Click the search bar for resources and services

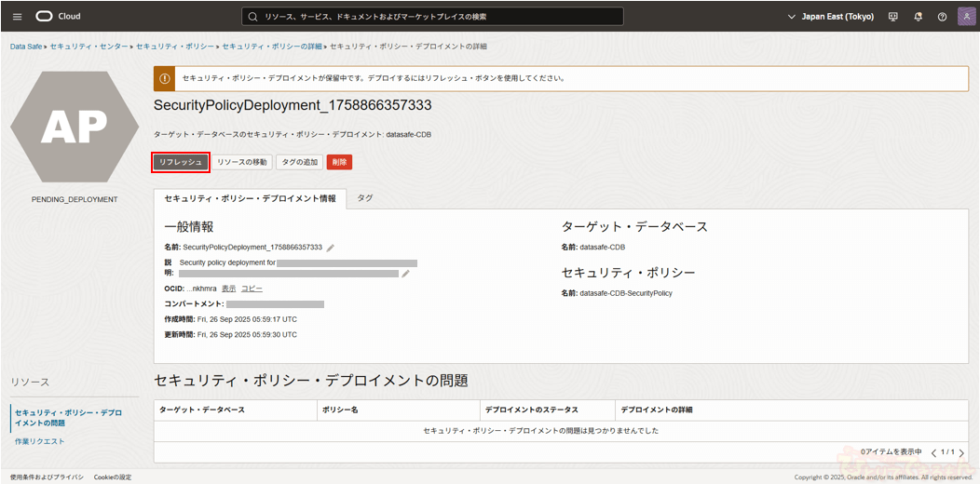tap(432, 17)
